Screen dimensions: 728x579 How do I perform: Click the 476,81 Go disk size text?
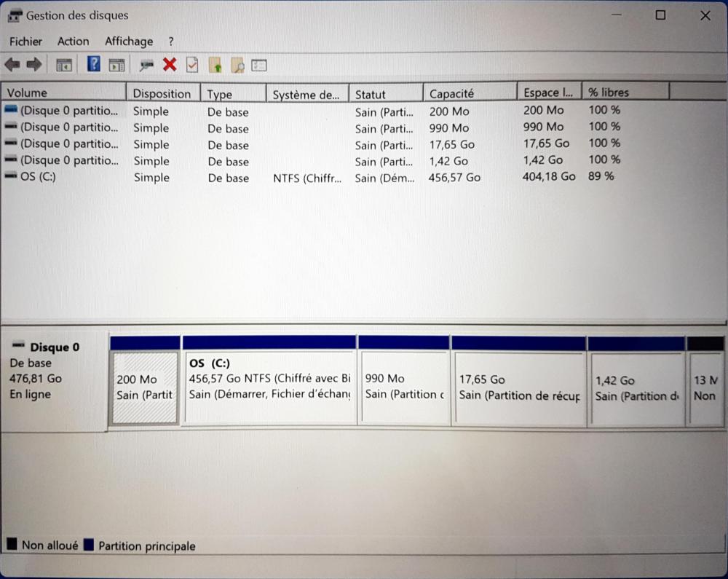(x=35, y=379)
